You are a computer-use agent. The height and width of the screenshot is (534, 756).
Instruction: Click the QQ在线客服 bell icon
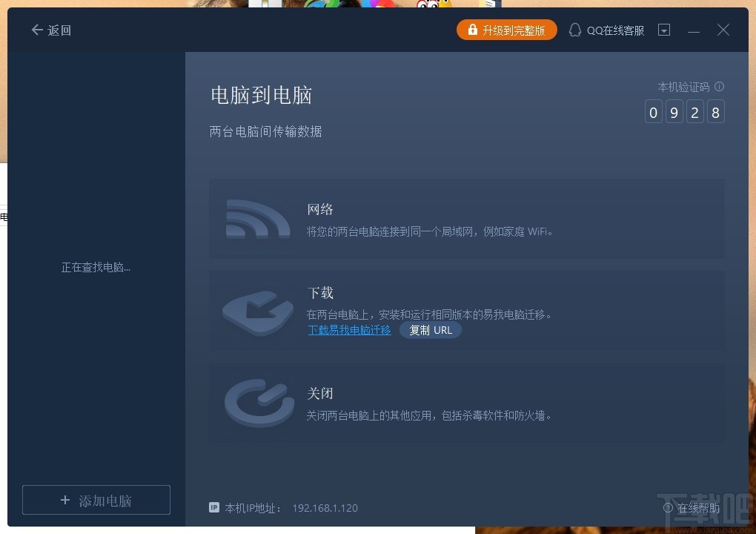[x=575, y=30]
